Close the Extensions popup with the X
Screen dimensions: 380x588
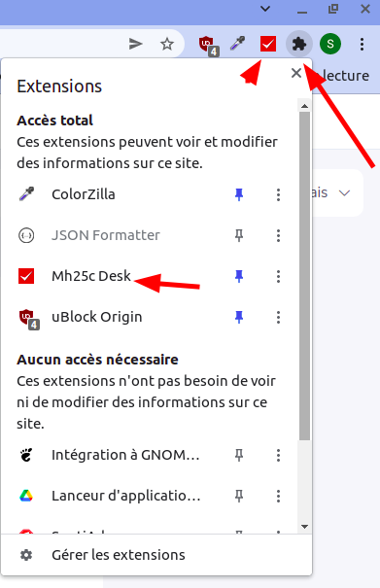(x=296, y=73)
